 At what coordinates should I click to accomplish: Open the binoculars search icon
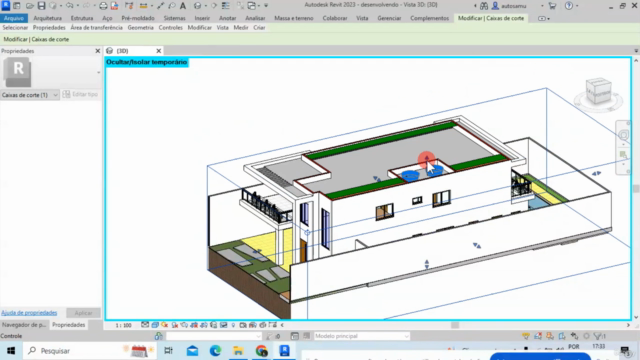pyautogui.click(x=484, y=6)
